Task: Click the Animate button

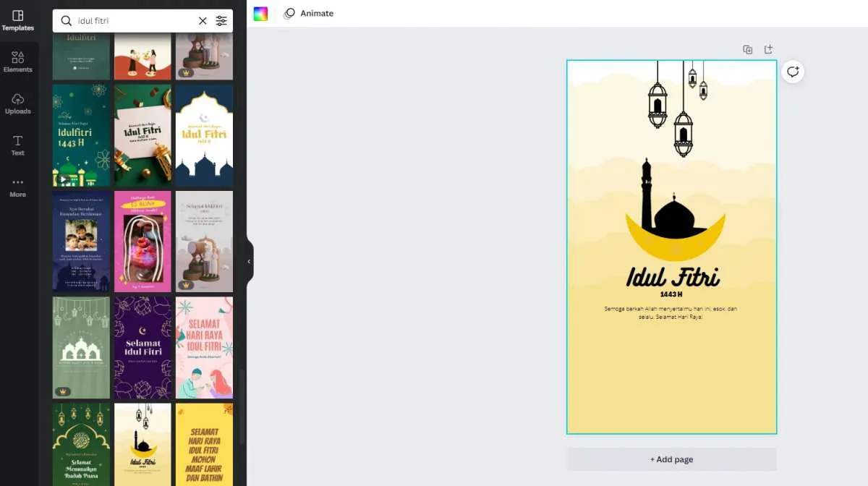Action: click(309, 14)
